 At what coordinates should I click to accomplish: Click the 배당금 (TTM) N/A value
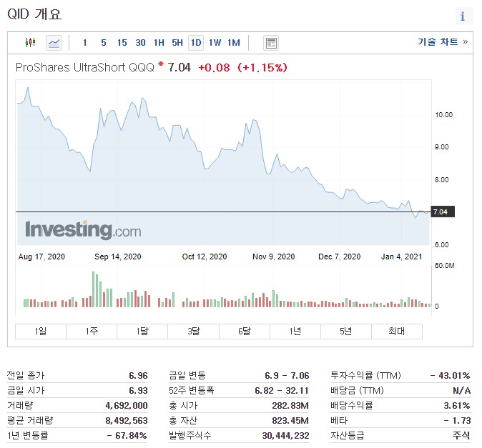(462, 390)
